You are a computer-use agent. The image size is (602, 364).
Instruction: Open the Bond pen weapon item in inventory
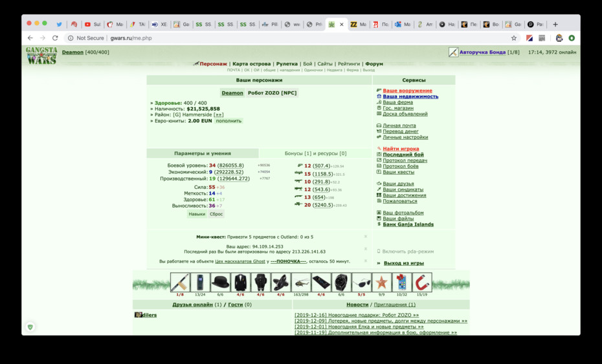click(x=180, y=283)
